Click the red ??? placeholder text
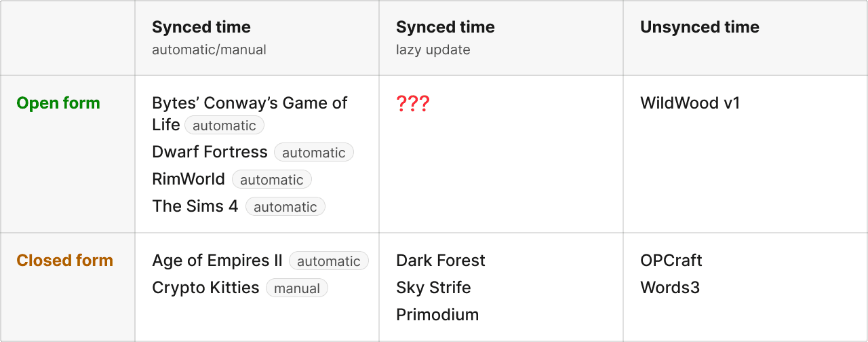Screen dimensions: 868x342 pos(413,104)
